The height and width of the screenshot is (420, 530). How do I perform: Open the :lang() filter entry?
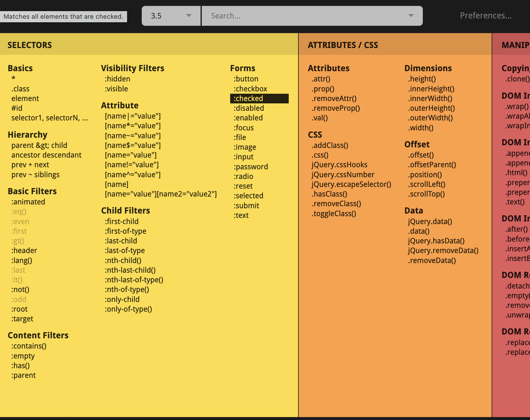(x=22, y=260)
